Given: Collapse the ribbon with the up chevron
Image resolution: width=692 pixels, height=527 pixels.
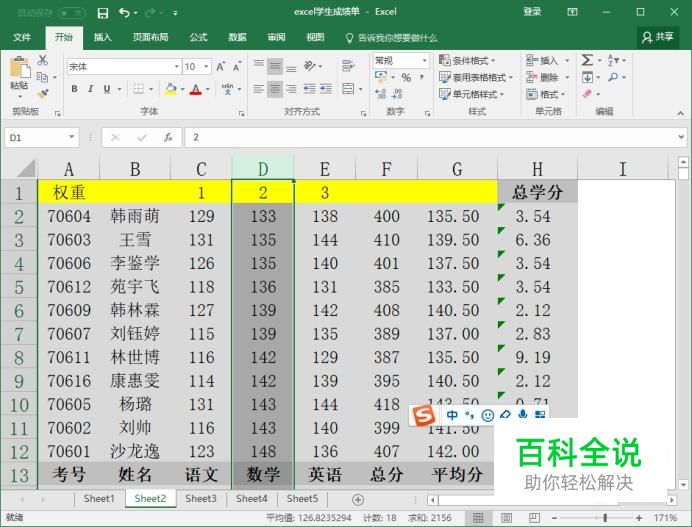Looking at the screenshot, I should (680, 113).
